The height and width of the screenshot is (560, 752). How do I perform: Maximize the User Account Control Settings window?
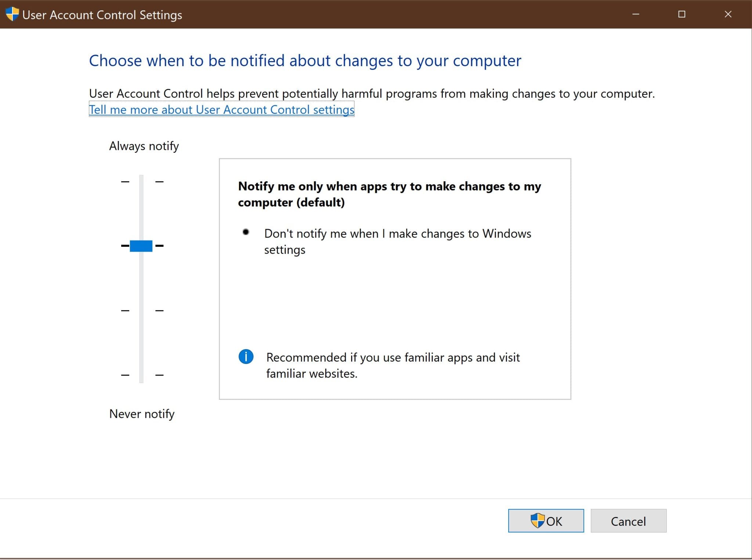tap(682, 14)
